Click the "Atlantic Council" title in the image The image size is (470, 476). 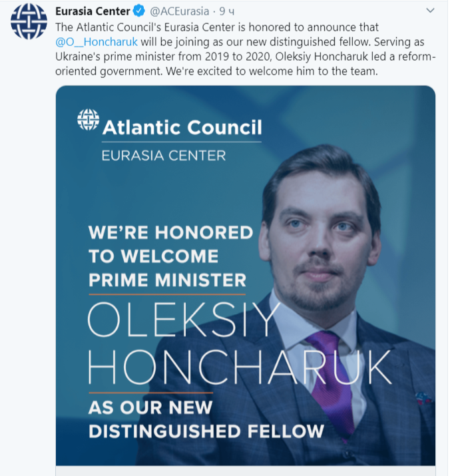point(181,126)
